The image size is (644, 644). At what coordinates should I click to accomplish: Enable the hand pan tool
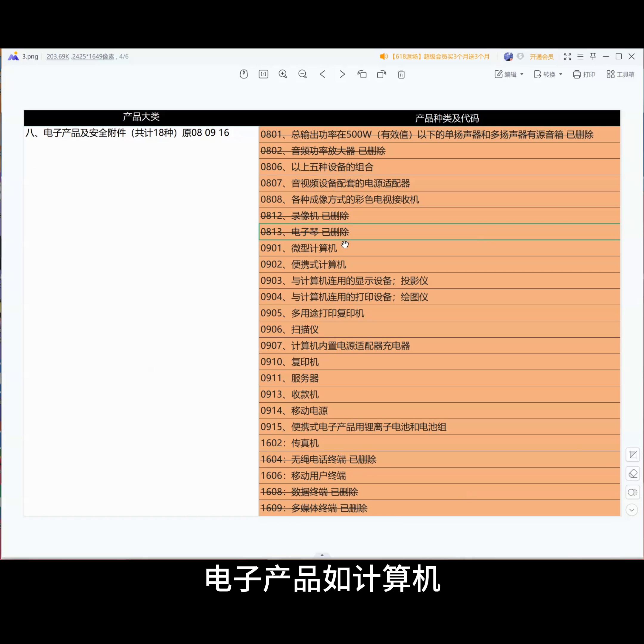click(x=244, y=74)
